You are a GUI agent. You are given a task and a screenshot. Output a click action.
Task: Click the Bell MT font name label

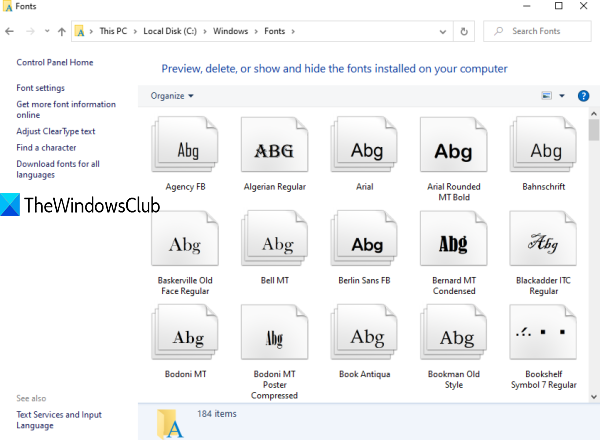[x=275, y=280]
